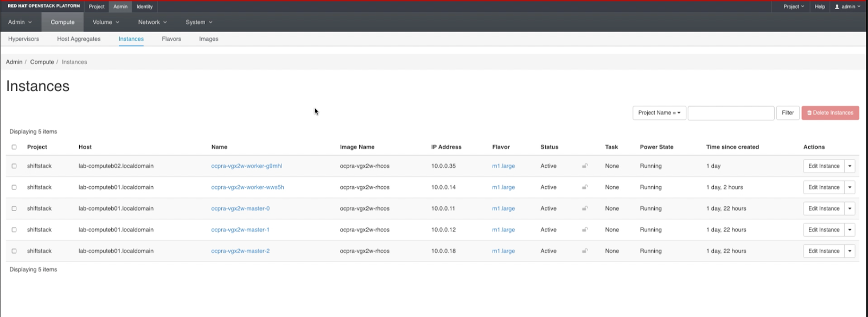The width and height of the screenshot is (868, 317).
Task: Select all instances with header checkbox
Action: click(14, 147)
